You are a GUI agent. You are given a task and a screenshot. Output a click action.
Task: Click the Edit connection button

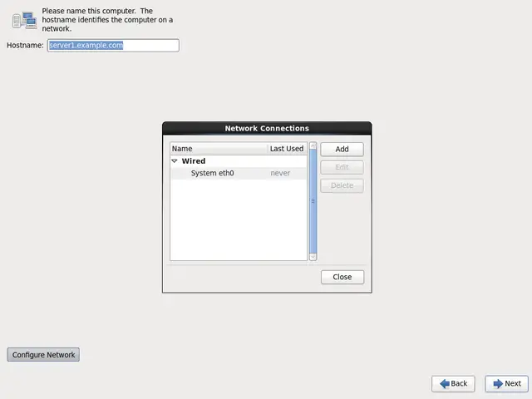[x=342, y=168]
